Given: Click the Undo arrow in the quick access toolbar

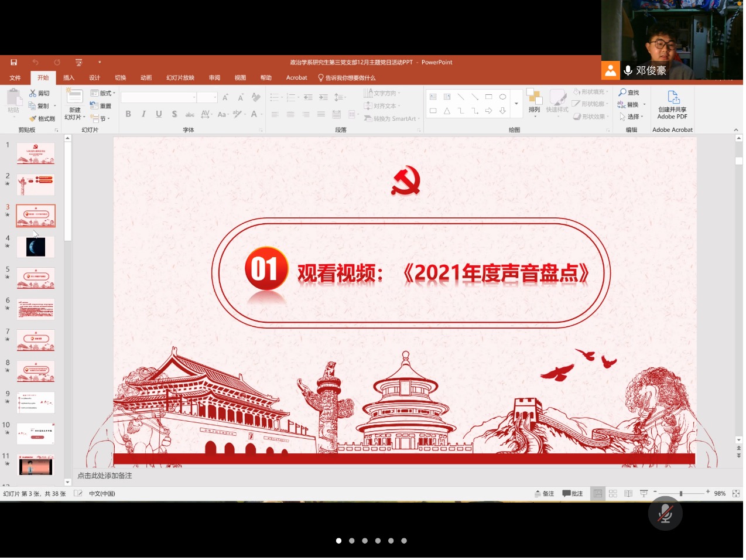Looking at the screenshot, I should coord(35,62).
